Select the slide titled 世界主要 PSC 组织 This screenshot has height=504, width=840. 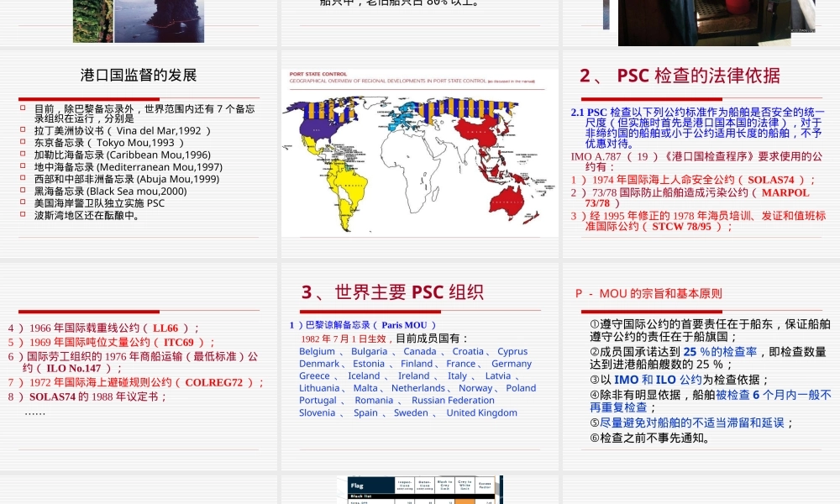[x=420, y=366]
